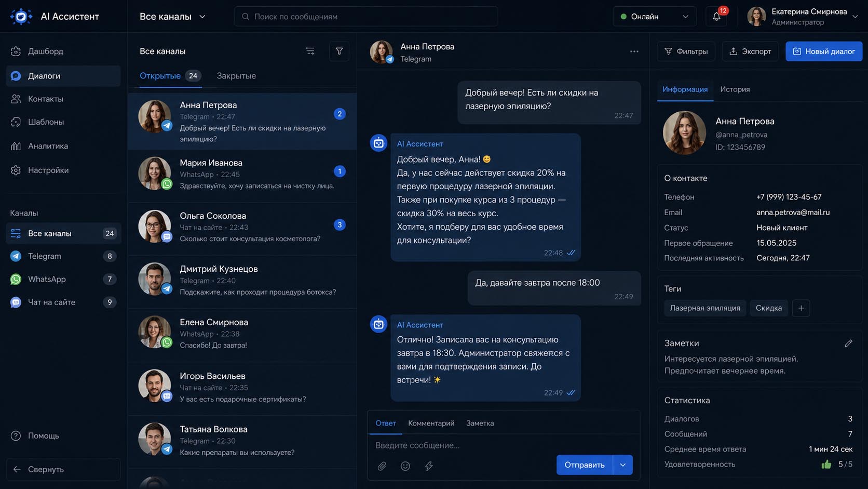Screen dimensions: 868x489
Task: Open the send options arrow next to Отправить
Action: [623, 465]
